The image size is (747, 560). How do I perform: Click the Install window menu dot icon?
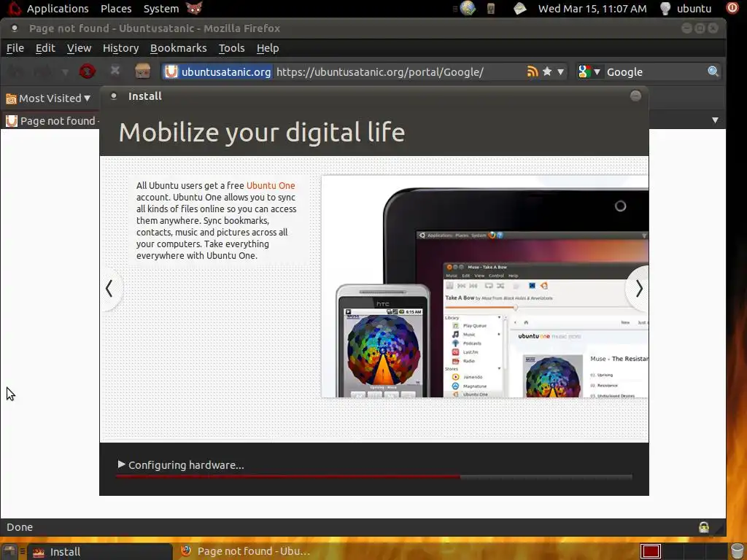(x=113, y=96)
